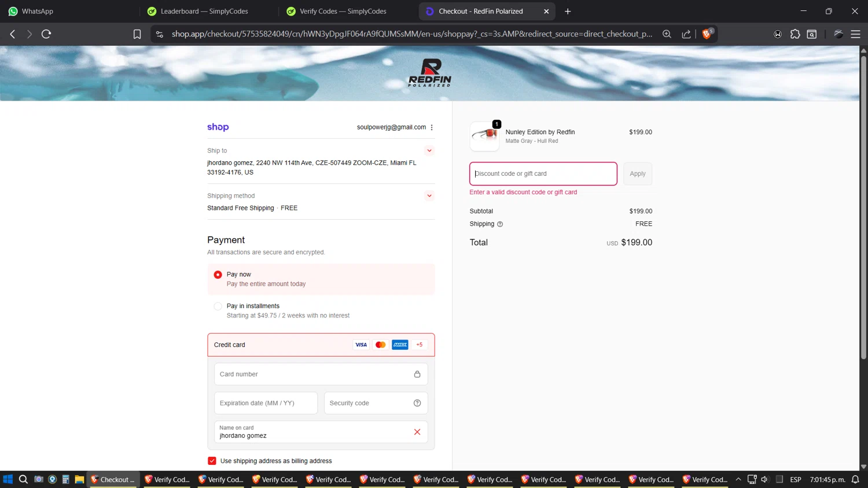Open the extensions puzzle icon
This screenshot has width=868, height=488.
point(795,34)
